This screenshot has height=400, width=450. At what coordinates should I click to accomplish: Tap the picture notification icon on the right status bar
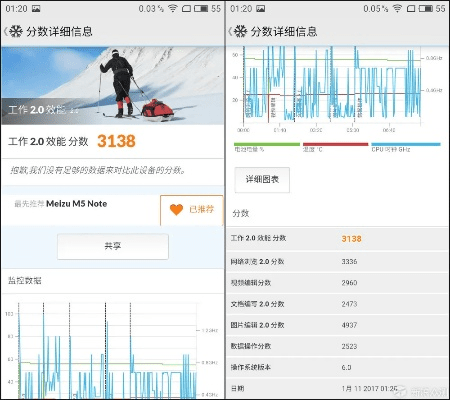[261, 9]
